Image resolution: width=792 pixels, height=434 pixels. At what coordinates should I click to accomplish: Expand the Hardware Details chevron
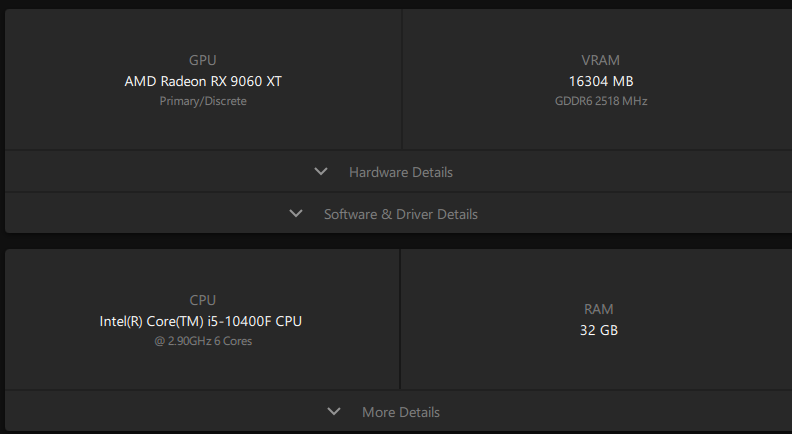(321, 172)
